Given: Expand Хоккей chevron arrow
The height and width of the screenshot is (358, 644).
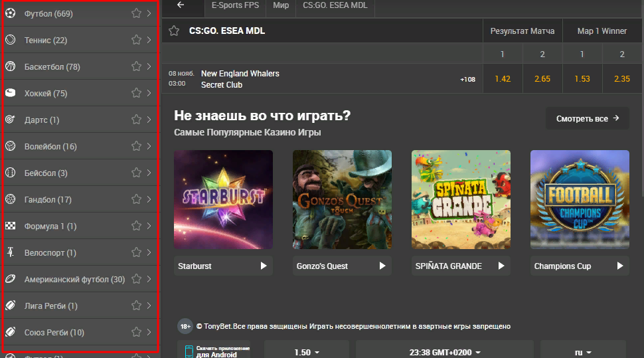Looking at the screenshot, I should [149, 93].
